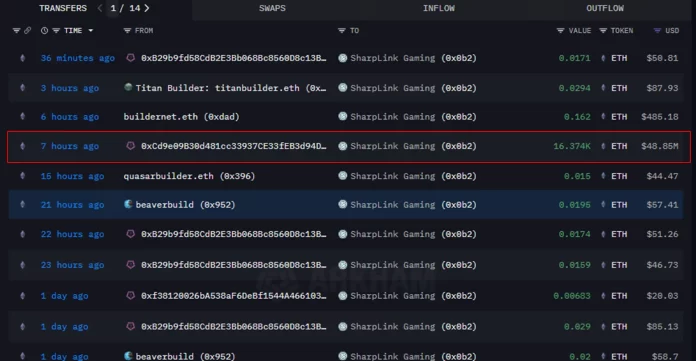Image resolution: width=696 pixels, height=361 pixels.
Task: Click ETH token icon in 7 hours row
Action: pos(603,146)
